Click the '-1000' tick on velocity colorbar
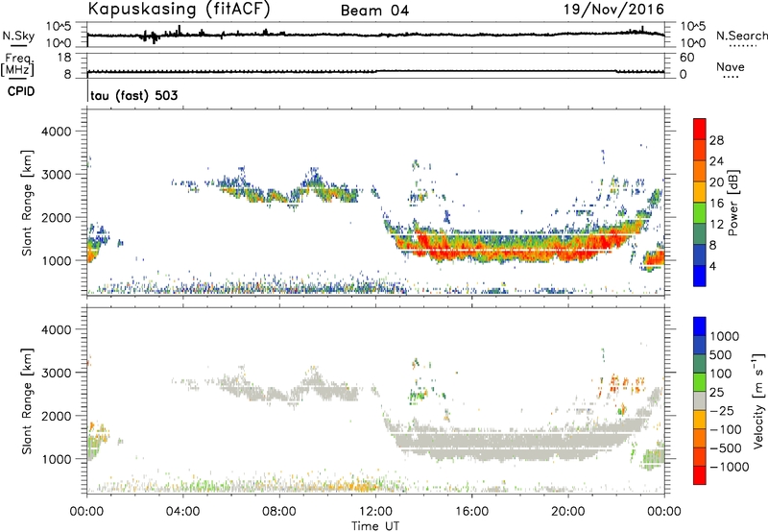768x532 pixels. (730, 467)
